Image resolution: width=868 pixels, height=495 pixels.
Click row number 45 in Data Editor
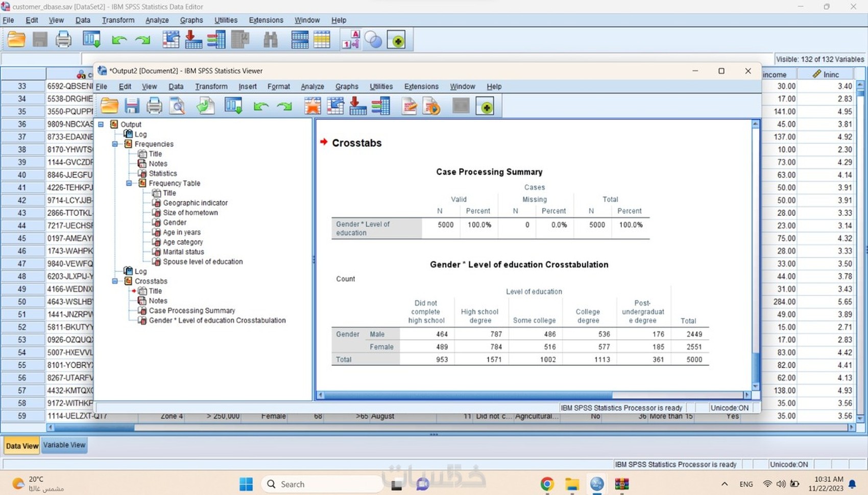[22, 238]
